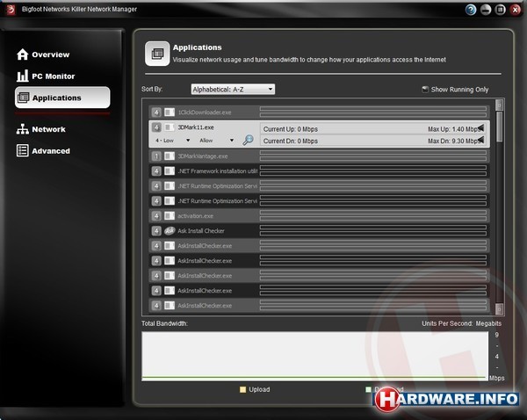The height and width of the screenshot is (420, 527).
Task: Select the 3DMark11.exe name text
Action: [x=196, y=127]
